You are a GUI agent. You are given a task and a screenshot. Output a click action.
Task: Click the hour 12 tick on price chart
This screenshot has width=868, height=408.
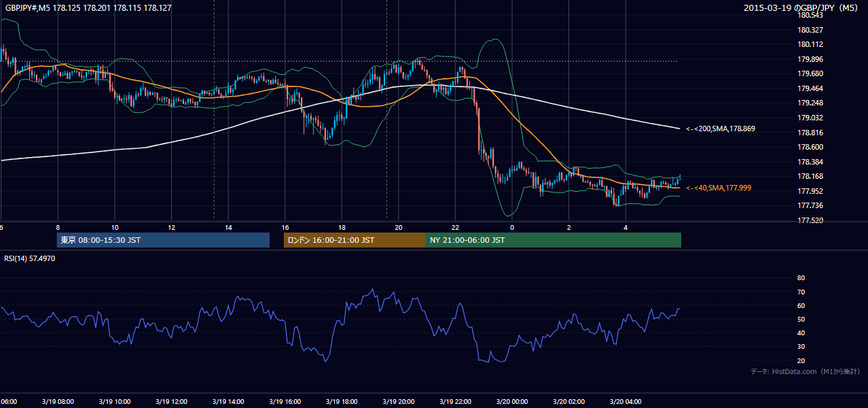172,227
